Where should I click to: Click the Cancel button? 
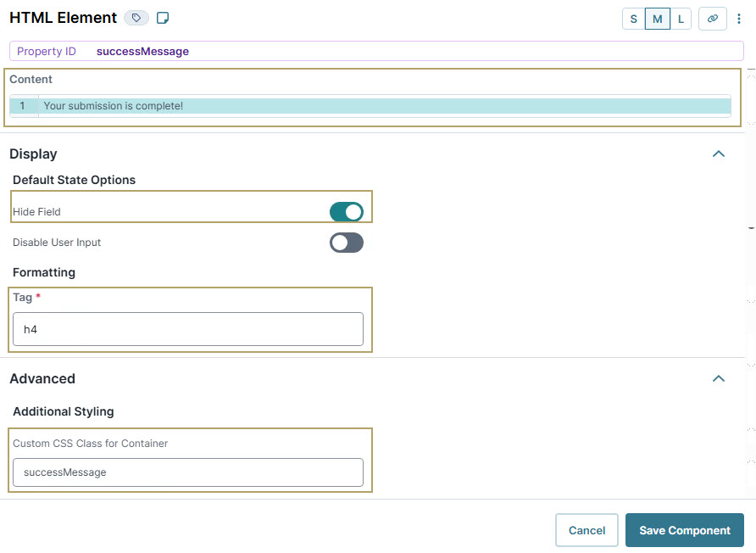(586, 529)
